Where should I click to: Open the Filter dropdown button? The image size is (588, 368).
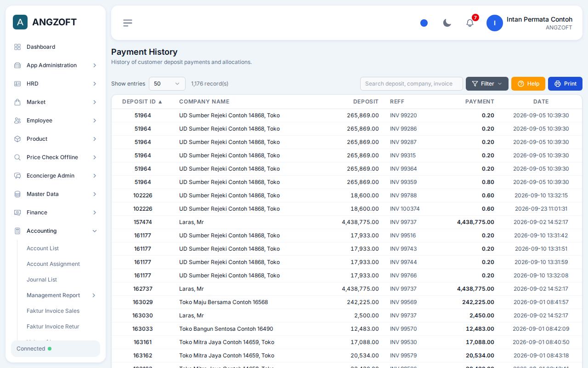click(487, 84)
